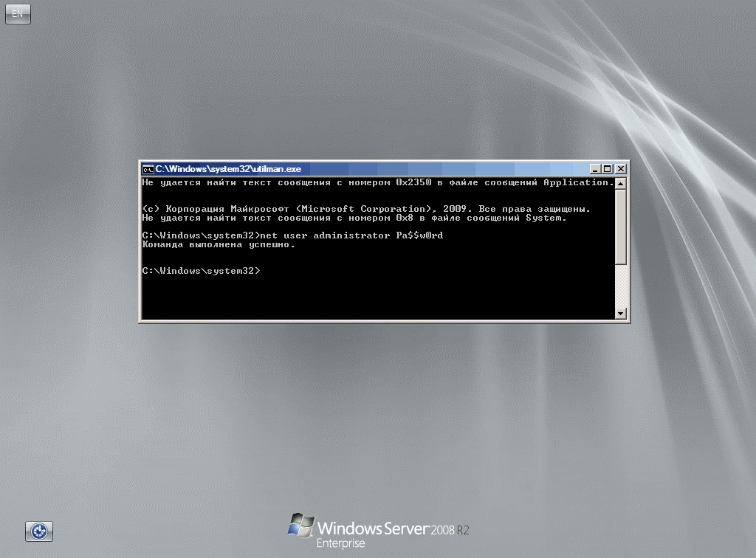The width and height of the screenshot is (756, 558).
Task: Open the EN input language button
Action: point(18,14)
